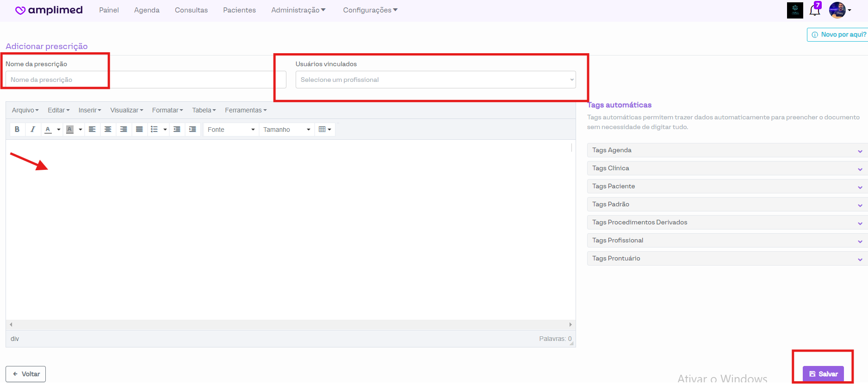Screen dimensions: 868x384
Task: Go to Agenda in top navigation
Action: [147, 10]
